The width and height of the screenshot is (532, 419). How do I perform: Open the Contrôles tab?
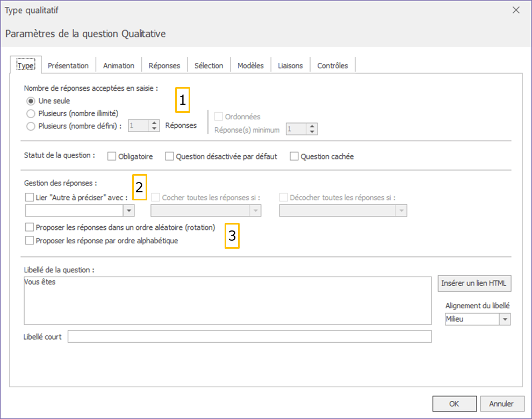pyautogui.click(x=333, y=66)
